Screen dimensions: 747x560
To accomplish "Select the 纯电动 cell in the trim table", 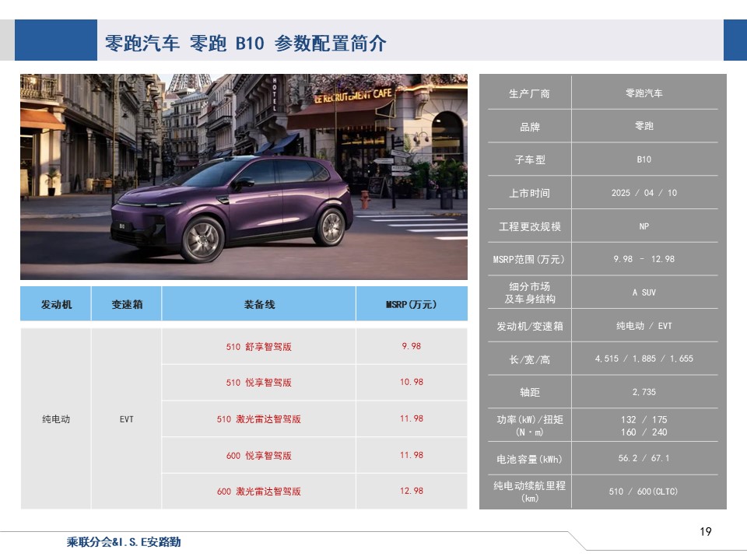I will point(56,419).
